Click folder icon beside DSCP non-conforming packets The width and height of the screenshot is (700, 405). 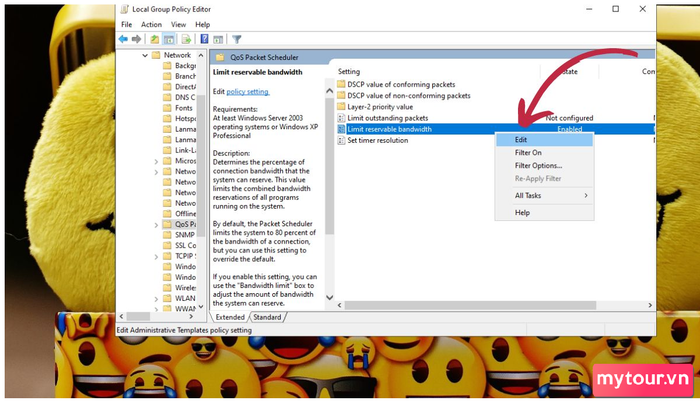[x=342, y=95]
